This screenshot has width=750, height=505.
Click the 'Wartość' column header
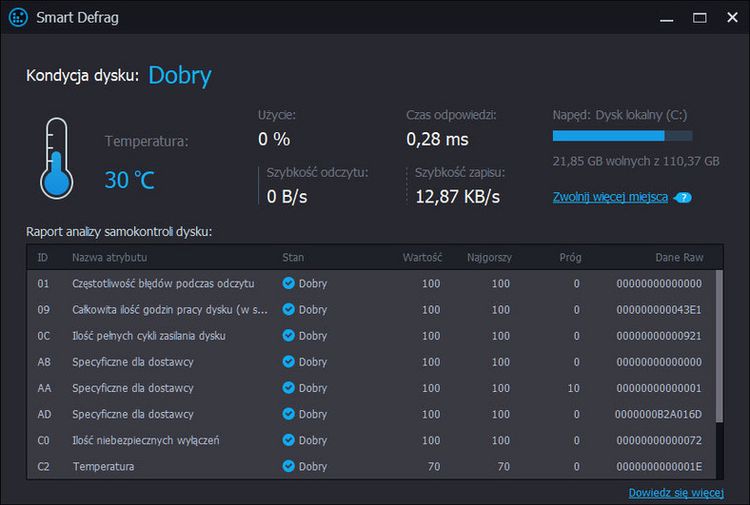pyautogui.click(x=421, y=258)
